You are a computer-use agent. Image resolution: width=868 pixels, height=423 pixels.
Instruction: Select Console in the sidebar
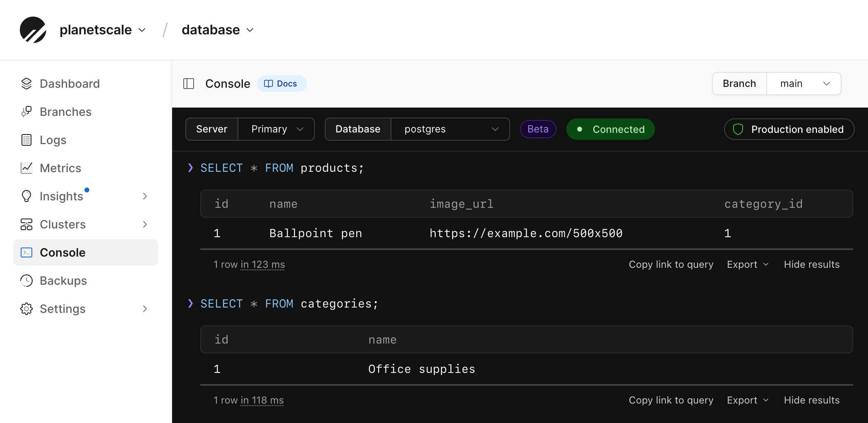coord(86,252)
